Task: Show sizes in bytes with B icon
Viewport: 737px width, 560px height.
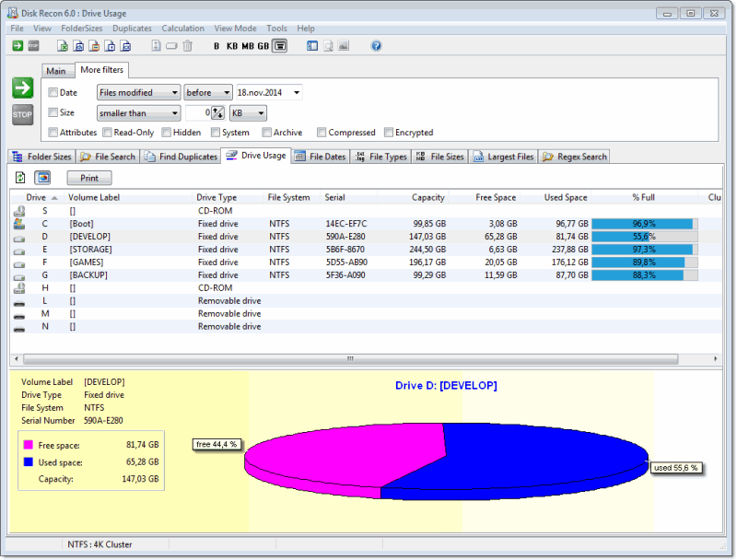Action: tap(216, 46)
